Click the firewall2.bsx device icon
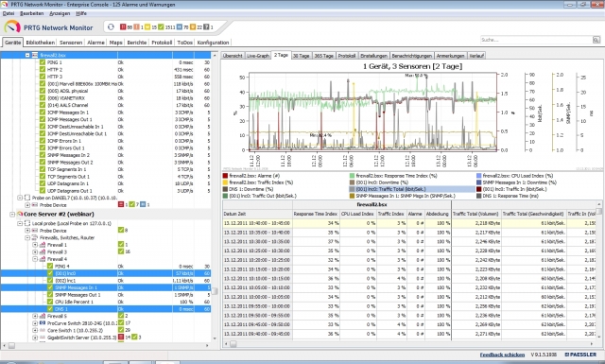605x364 pixels. point(35,55)
